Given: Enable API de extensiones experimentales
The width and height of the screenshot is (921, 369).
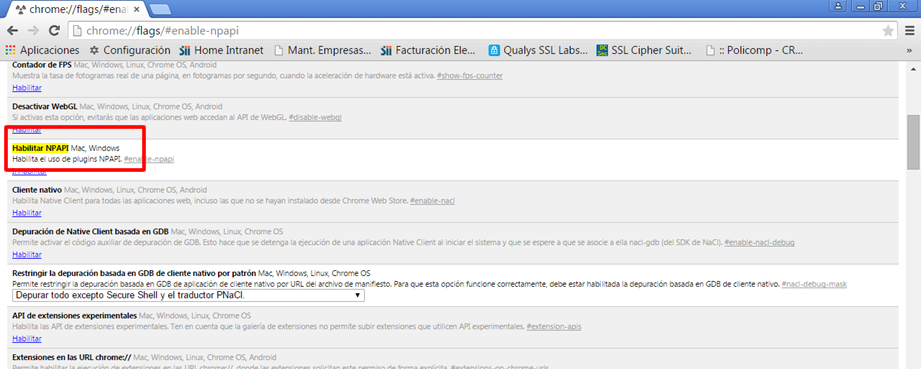Looking at the screenshot, I should 27,338.
